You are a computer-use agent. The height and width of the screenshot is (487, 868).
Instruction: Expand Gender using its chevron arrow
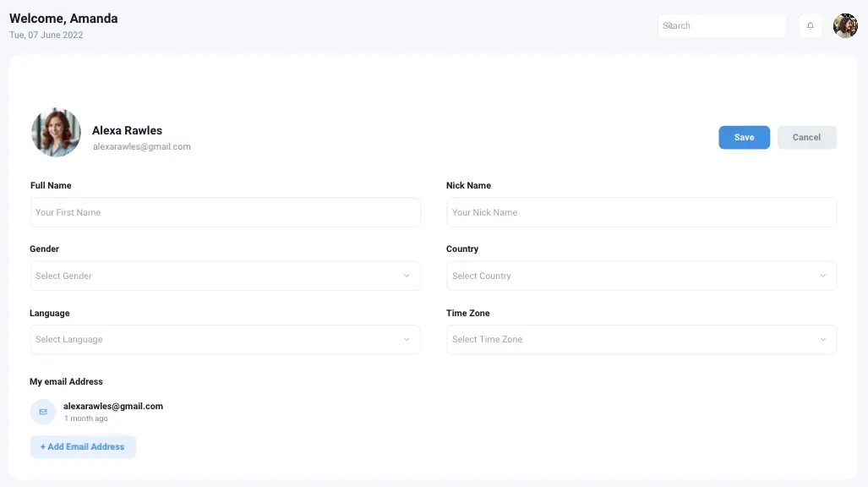407,276
